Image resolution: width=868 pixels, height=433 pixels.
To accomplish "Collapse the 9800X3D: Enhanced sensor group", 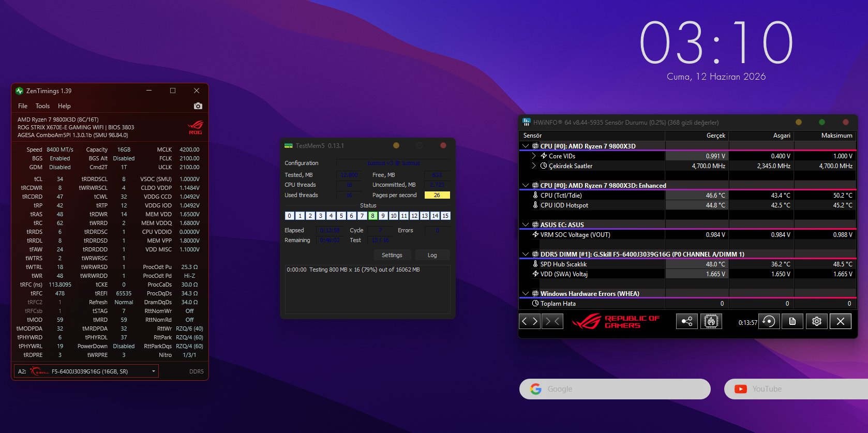I will click(526, 185).
